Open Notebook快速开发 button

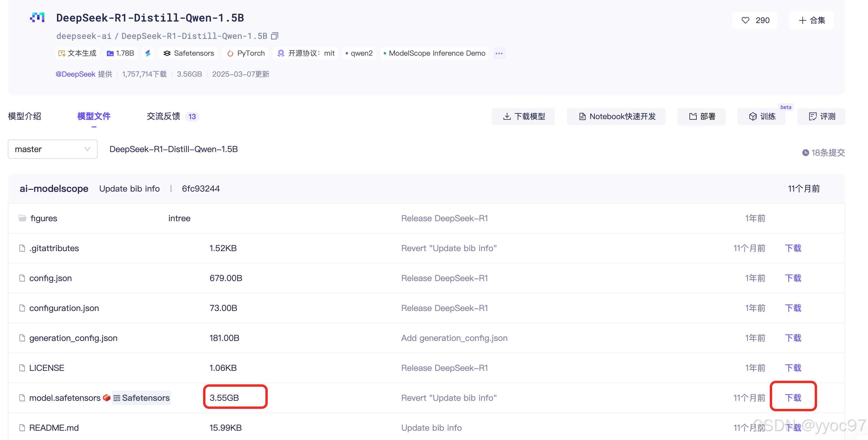pos(616,116)
